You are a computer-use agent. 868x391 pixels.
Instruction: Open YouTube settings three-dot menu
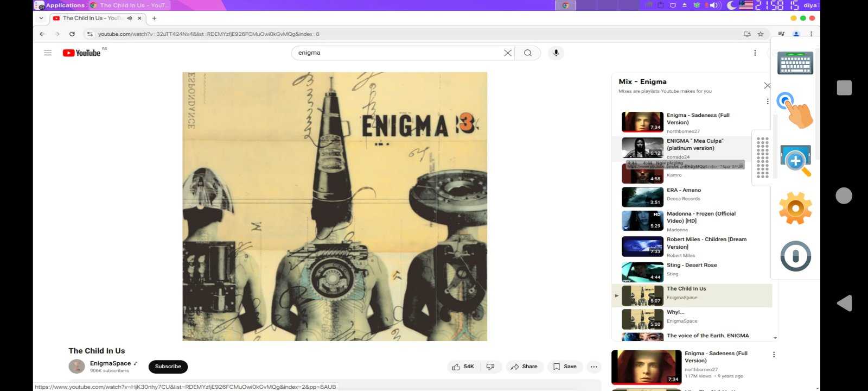coord(755,53)
